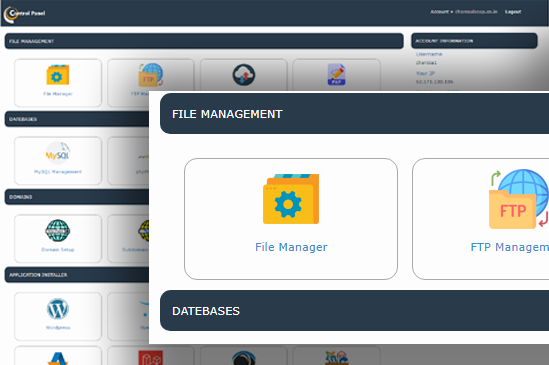The width and height of the screenshot is (549, 365).
Task: Click the colorful icon at the bottom right
Action: tap(336, 358)
